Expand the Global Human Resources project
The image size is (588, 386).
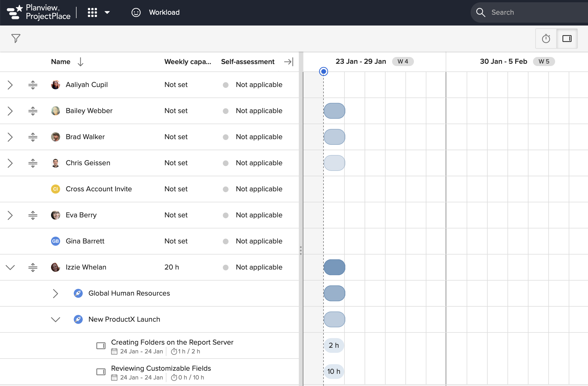click(56, 293)
